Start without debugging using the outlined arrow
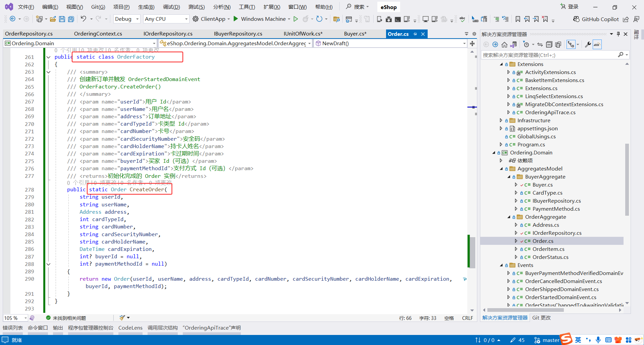Screen dimensions: 644x345 click(x=296, y=19)
